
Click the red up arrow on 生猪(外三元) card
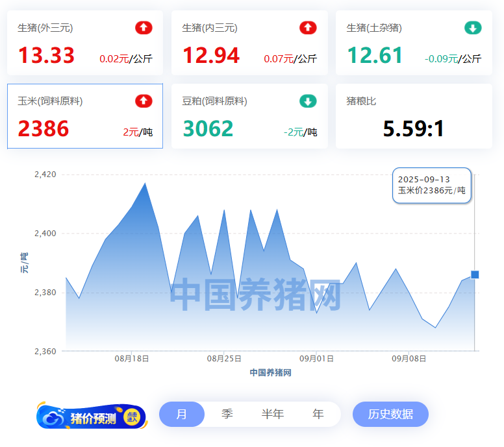(x=144, y=28)
